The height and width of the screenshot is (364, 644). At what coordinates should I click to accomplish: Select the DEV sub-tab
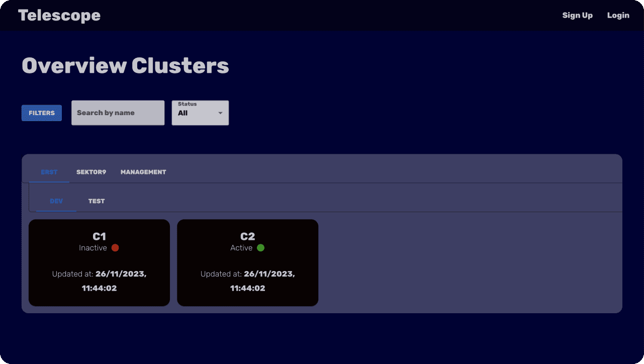click(56, 201)
